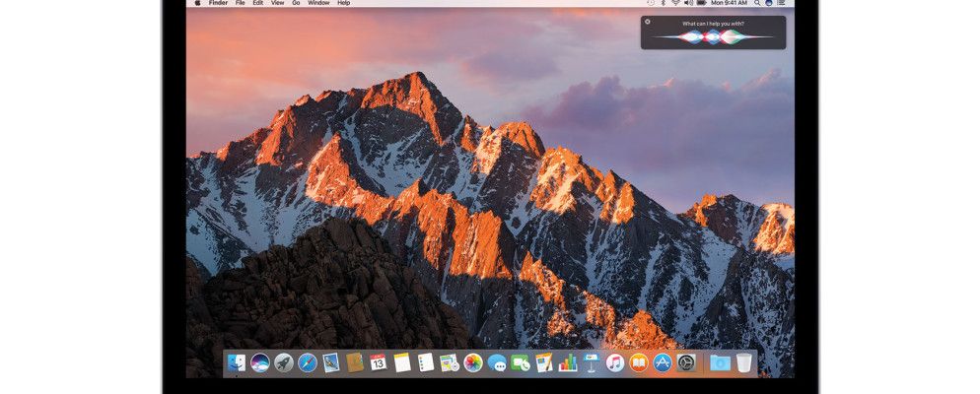This screenshot has height=394, width=980.
Task: Launch Siri from the Dock
Action: point(260,362)
